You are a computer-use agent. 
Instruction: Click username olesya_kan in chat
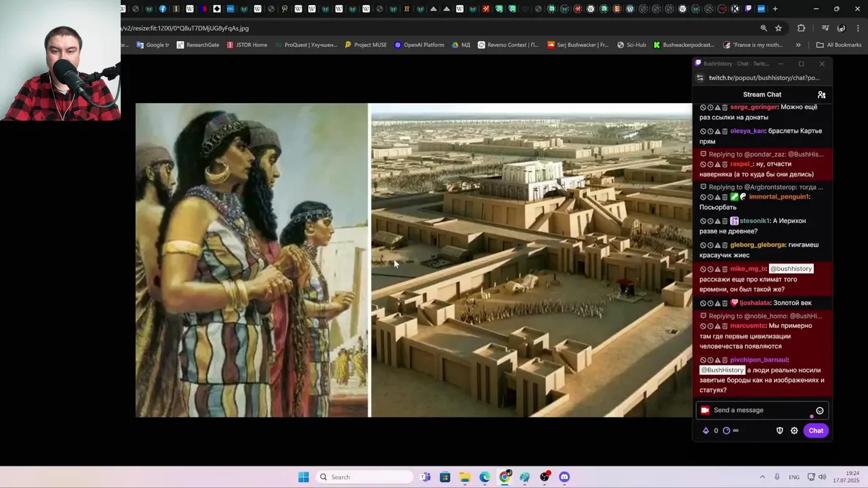tap(747, 131)
